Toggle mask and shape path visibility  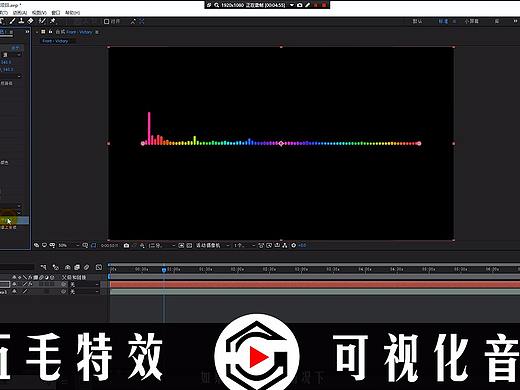(x=94, y=245)
